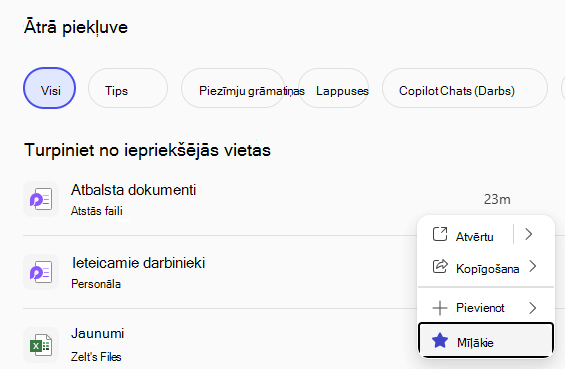
Task: Click the Atvērtu open icon
Action: click(x=440, y=234)
